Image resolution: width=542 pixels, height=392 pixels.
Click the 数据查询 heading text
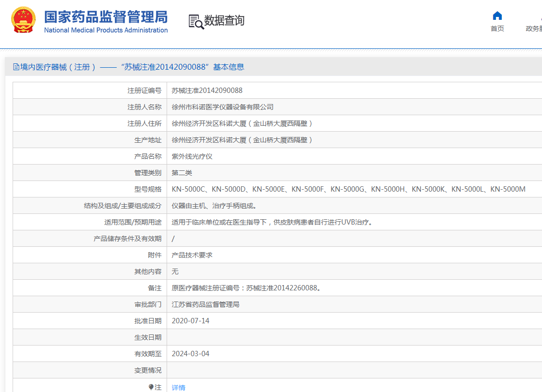click(224, 20)
